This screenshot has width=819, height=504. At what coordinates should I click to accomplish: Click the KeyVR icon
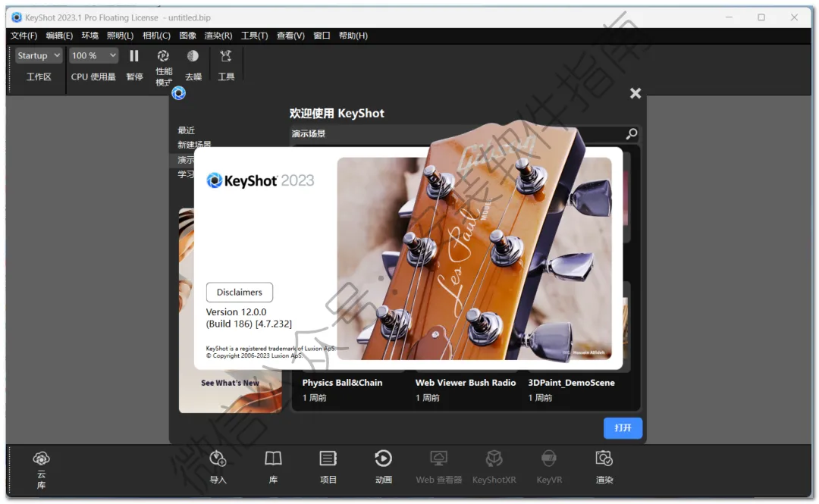tap(549, 459)
